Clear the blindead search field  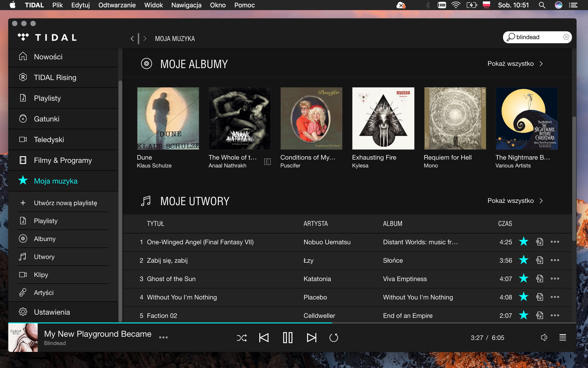(x=566, y=37)
